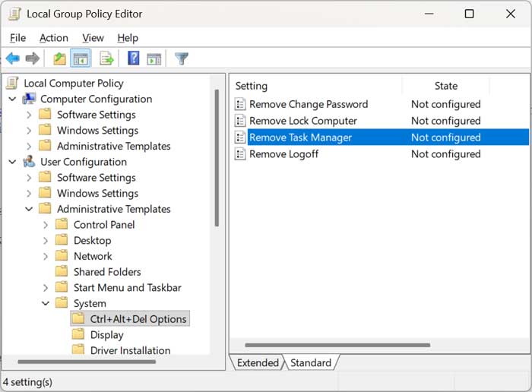The width and height of the screenshot is (532, 392).
Task: Click Remove Change Password policy icon
Action: [x=240, y=104]
